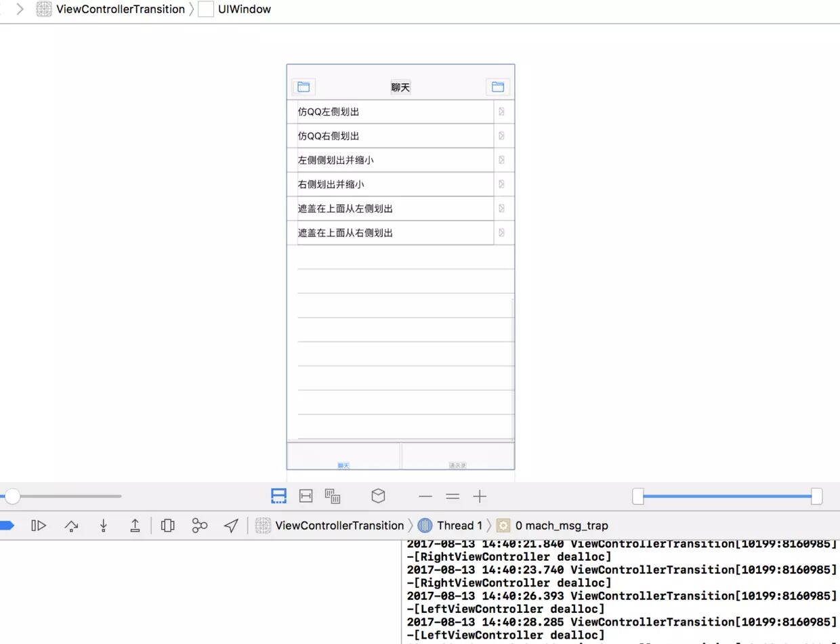Click the Simulate Location arrow icon
The height and width of the screenshot is (644, 840).
pos(232,525)
